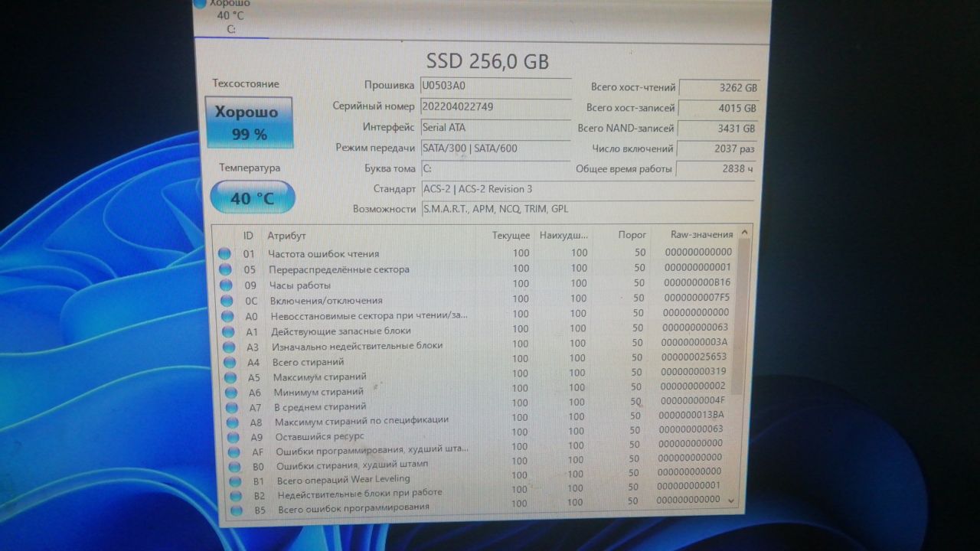Click status circle beside Часы работы
The width and height of the screenshot is (980, 551).
(225, 285)
